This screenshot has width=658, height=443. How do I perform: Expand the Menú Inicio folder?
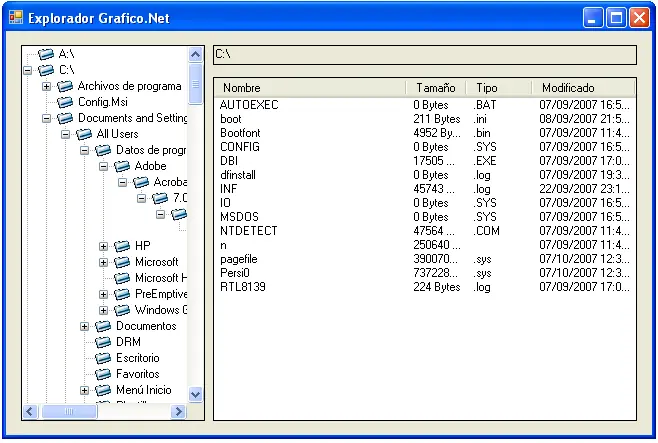click(86, 390)
